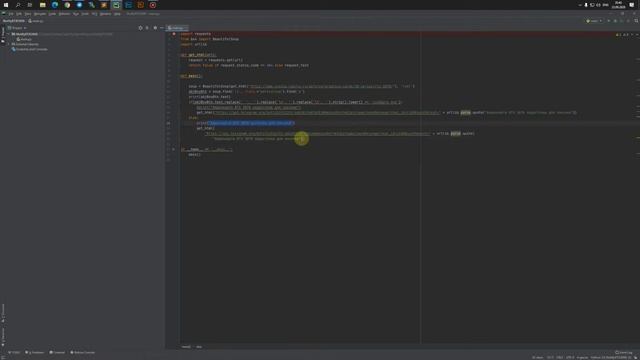Open the File menu
The width and height of the screenshot is (640, 360).
tap(11, 14)
